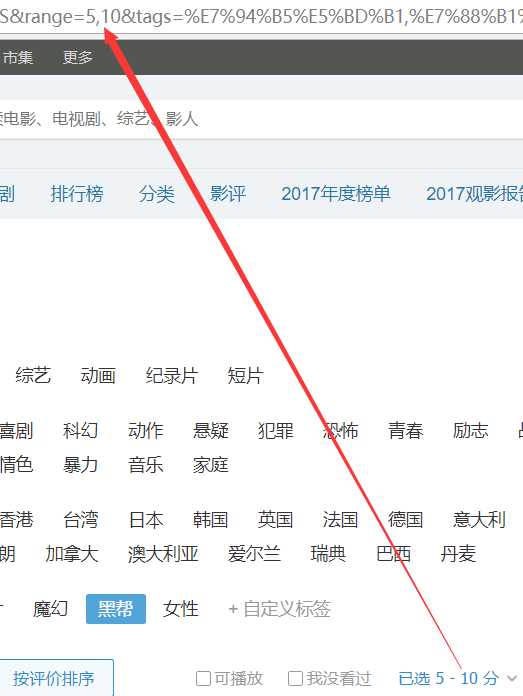
Task: Filter by region 德国
Action: 405,519
